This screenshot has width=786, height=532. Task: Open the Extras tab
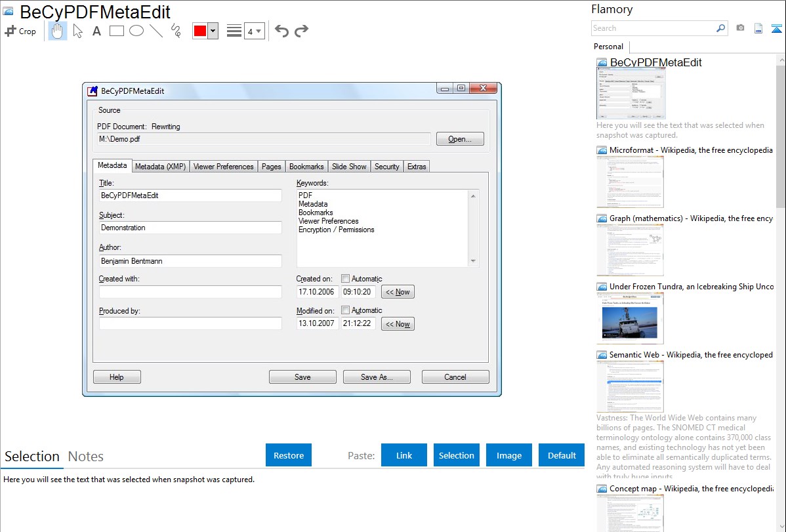417,167
